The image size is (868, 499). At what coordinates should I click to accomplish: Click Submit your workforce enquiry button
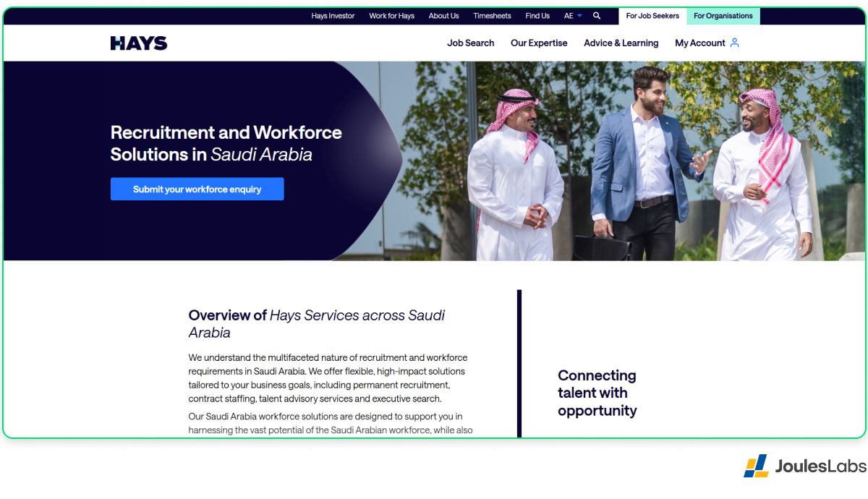(x=197, y=189)
